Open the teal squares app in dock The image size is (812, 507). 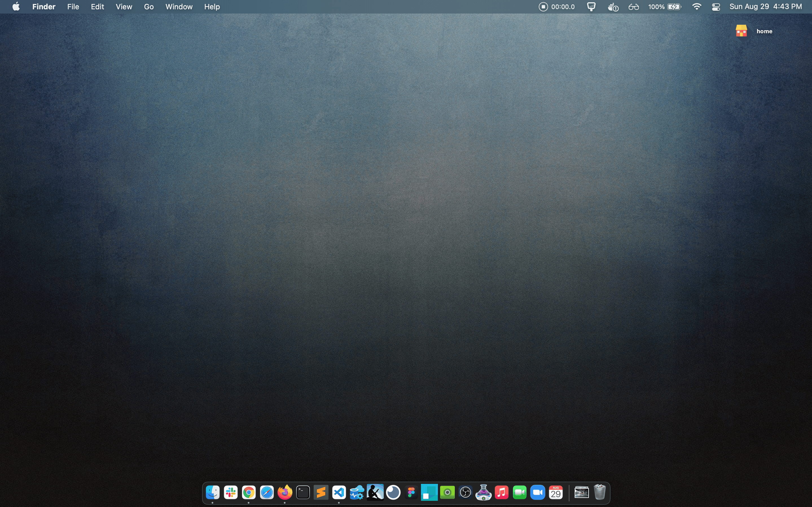tap(429, 492)
